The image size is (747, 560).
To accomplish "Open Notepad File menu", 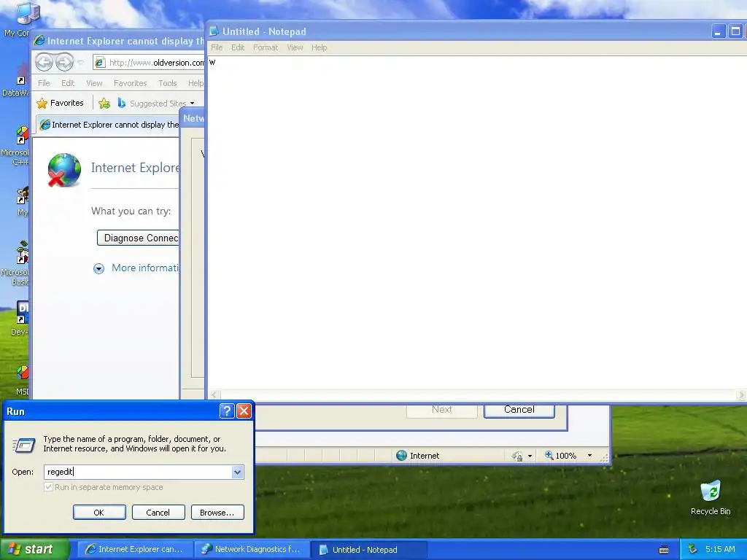I will [x=217, y=47].
